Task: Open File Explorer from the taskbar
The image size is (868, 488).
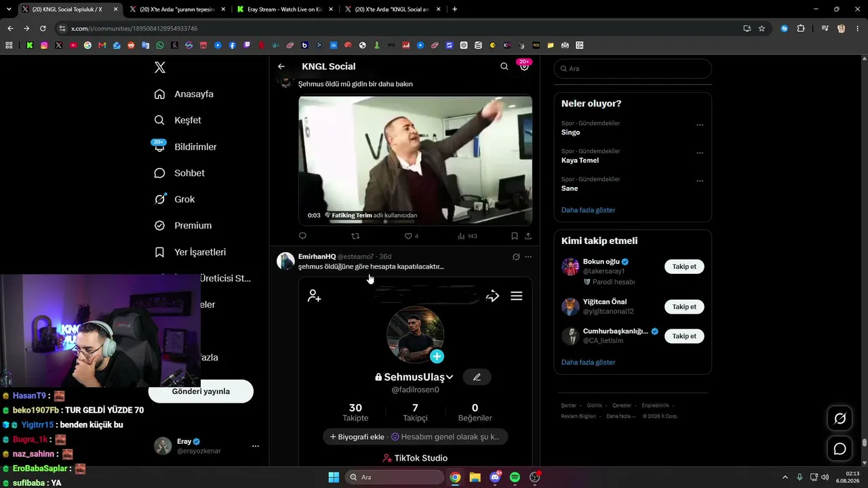Action: 475,477
